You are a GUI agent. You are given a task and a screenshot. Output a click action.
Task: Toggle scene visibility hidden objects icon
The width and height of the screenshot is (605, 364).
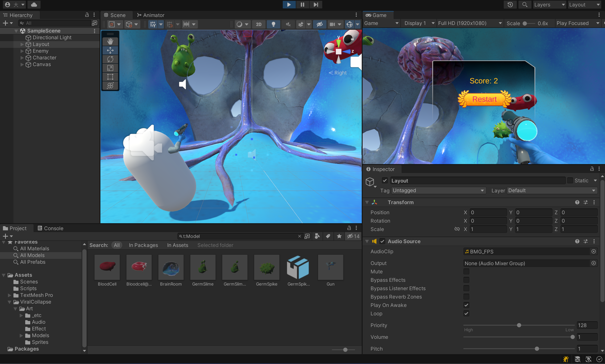click(x=320, y=24)
